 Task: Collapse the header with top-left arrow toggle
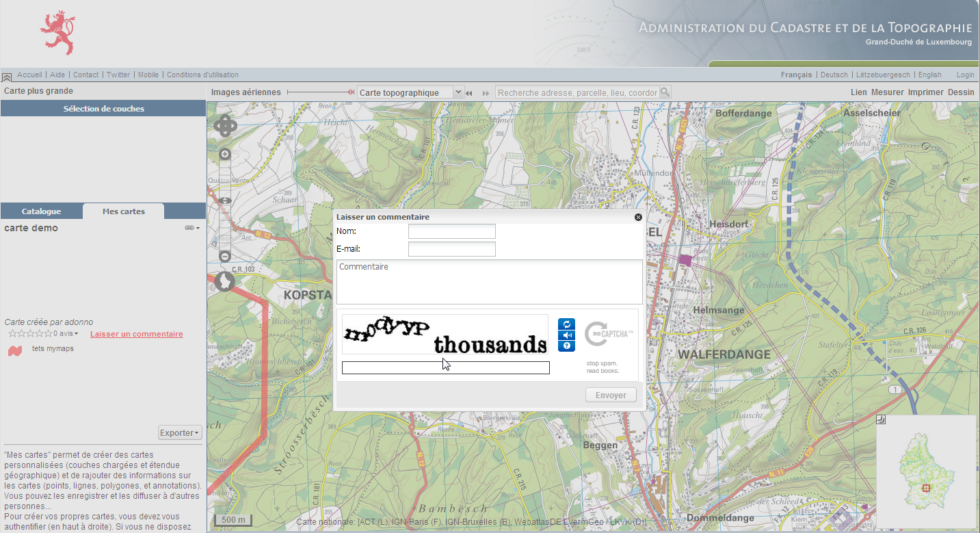point(7,77)
